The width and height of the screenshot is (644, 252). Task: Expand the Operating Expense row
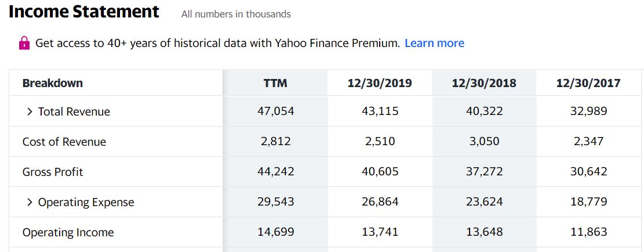tap(30, 202)
